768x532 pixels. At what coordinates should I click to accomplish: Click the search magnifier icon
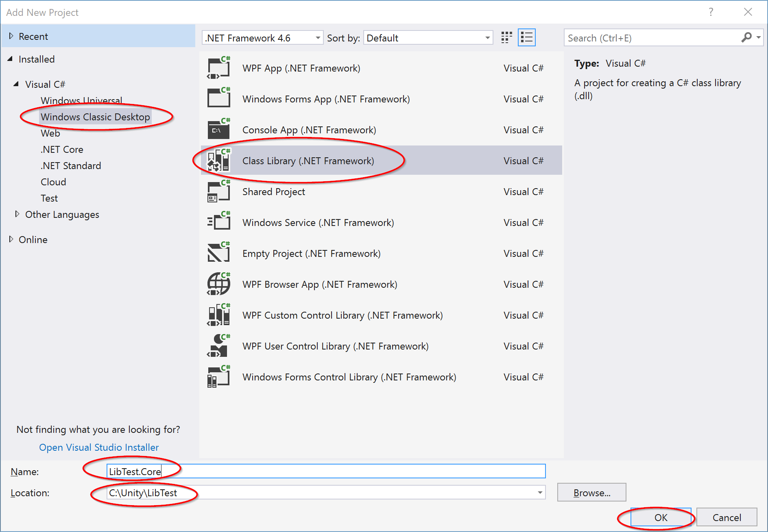coord(746,38)
